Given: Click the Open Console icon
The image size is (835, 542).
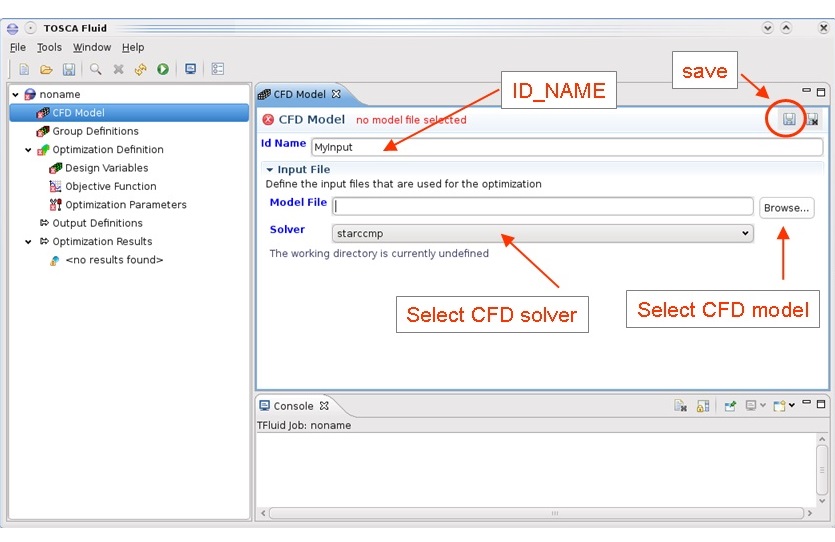Looking at the screenshot, I should 779,406.
